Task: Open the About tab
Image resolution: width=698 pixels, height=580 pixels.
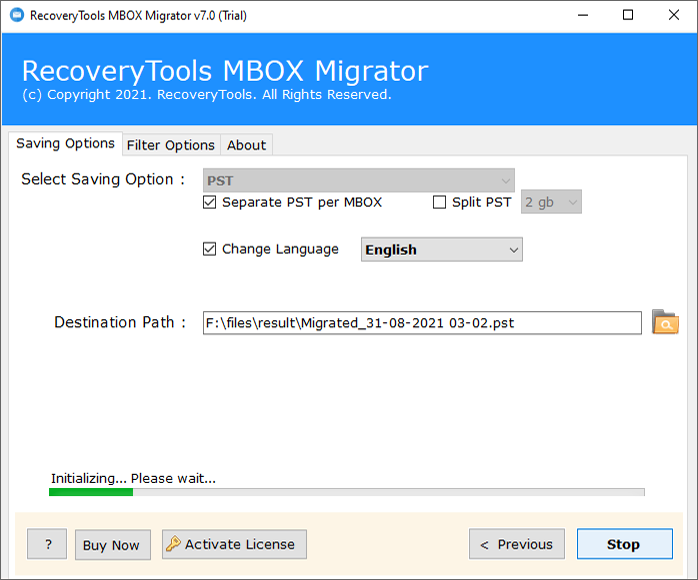Action: (x=247, y=145)
